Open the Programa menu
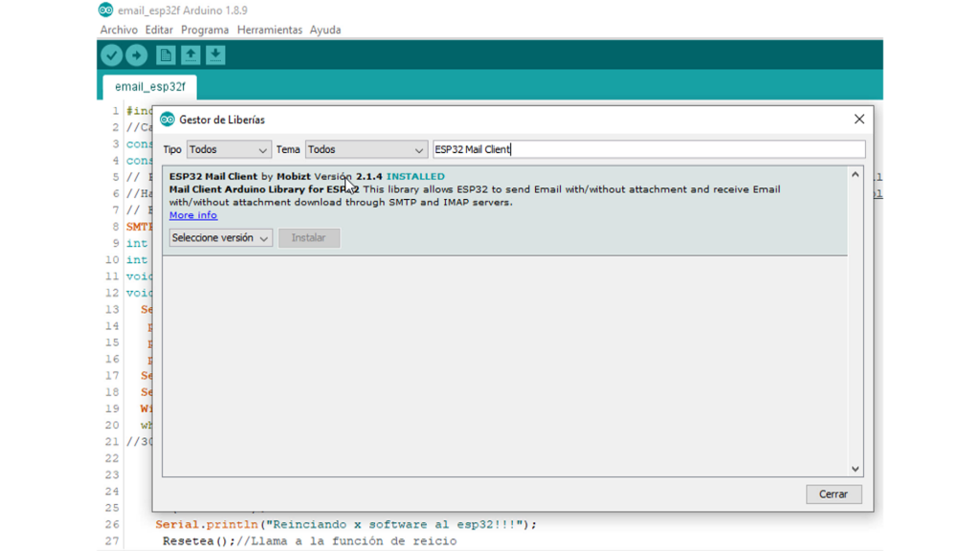The height and width of the screenshot is (551, 980). click(205, 31)
